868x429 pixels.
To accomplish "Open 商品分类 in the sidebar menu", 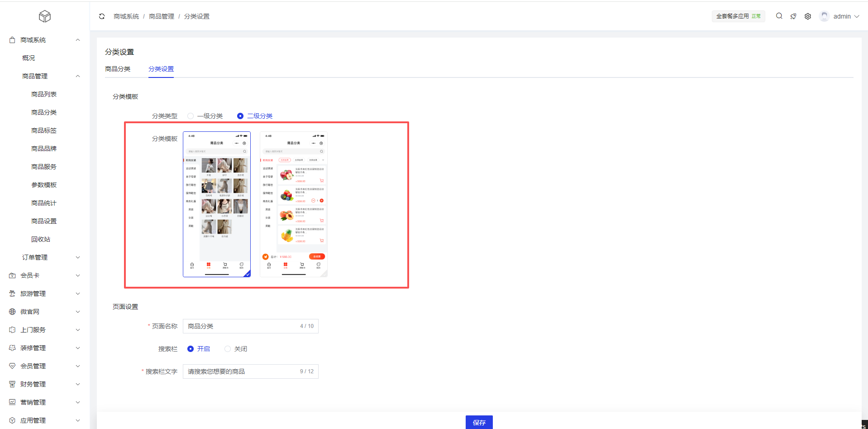I will 44,112.
